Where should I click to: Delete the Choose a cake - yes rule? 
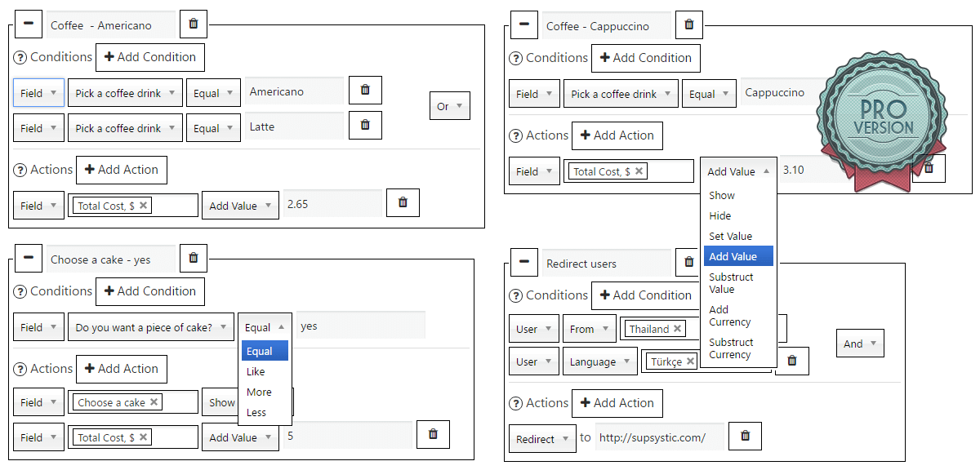(193, 258)
